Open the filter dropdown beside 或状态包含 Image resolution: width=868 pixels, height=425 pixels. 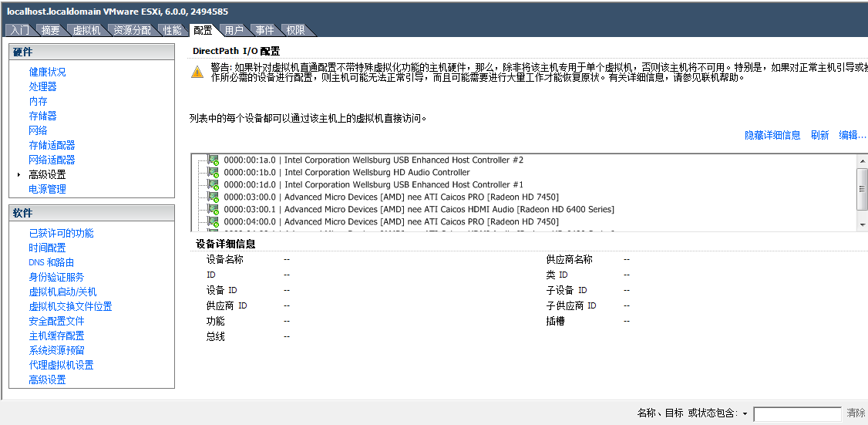[x=745, y=414]
